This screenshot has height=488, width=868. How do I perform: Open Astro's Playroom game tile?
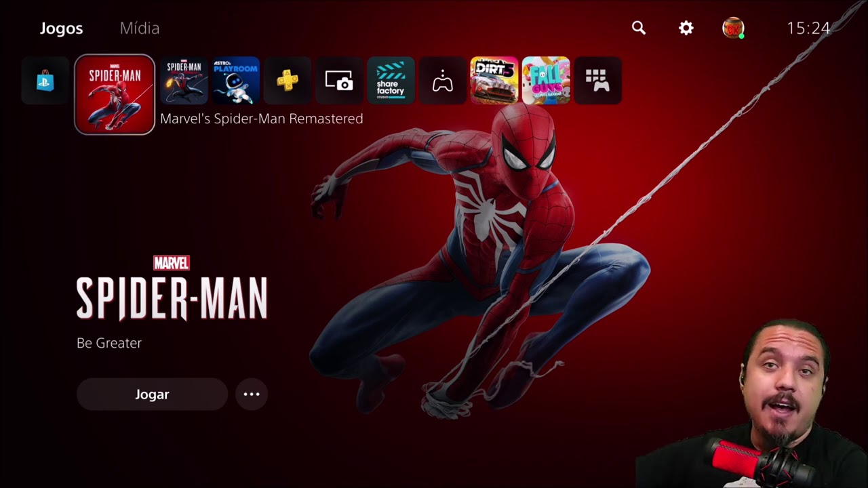tap(236, 81)
